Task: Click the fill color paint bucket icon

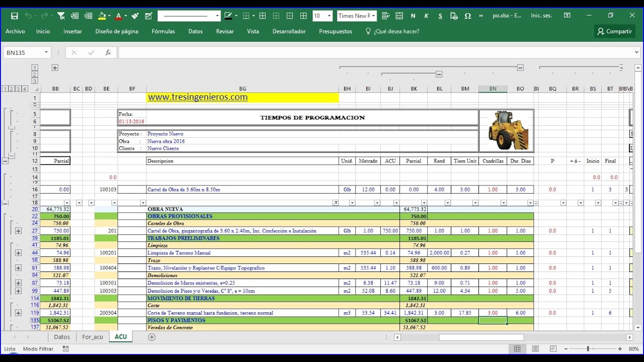Action: coord(102,16)
